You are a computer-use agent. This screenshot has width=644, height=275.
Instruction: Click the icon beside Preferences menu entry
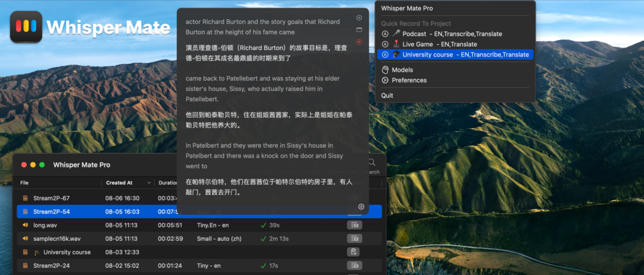(385, 80)
